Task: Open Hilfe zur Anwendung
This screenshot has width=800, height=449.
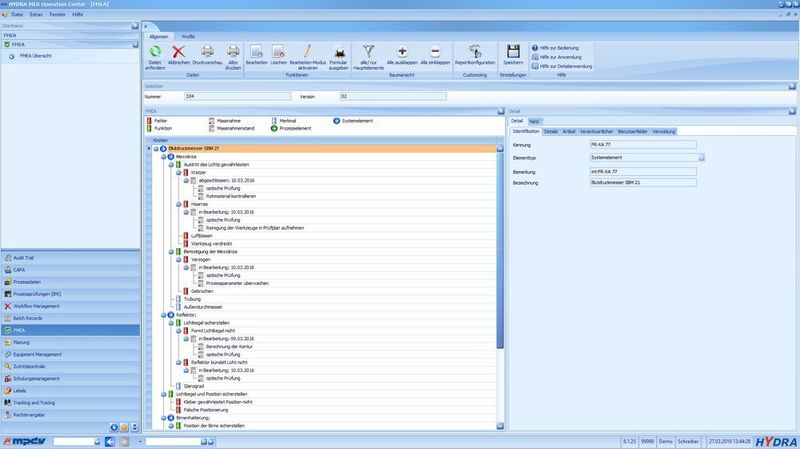Action: pos(556,57)
